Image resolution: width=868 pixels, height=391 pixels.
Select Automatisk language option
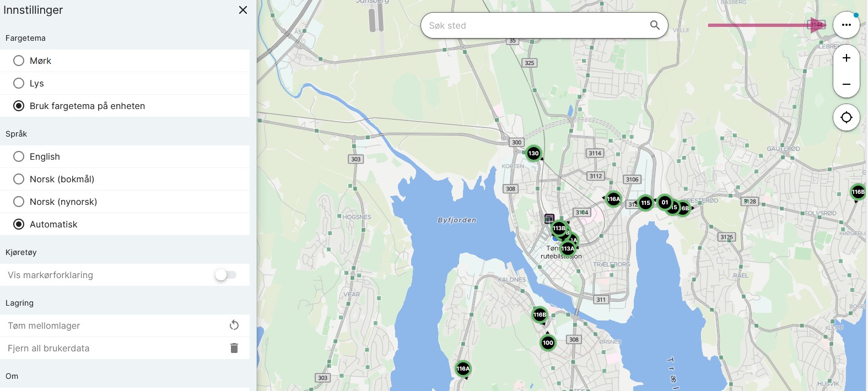point(19,224)
